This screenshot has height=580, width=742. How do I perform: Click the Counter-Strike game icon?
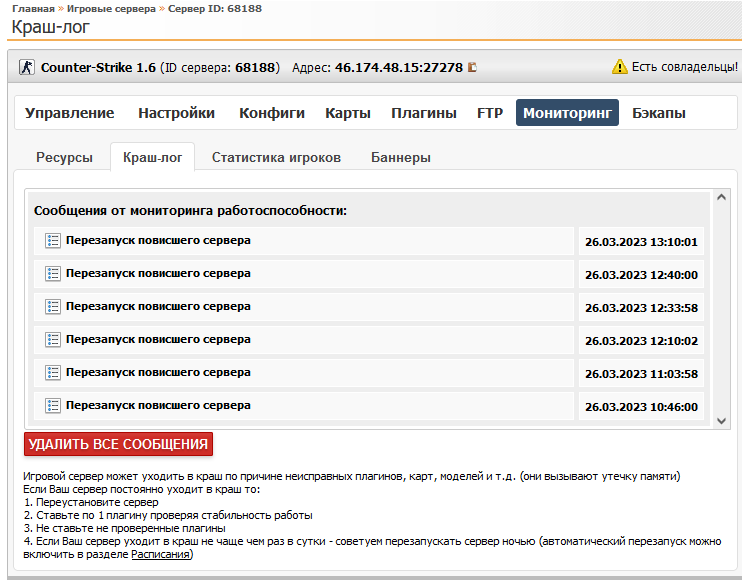pos(26,67)
